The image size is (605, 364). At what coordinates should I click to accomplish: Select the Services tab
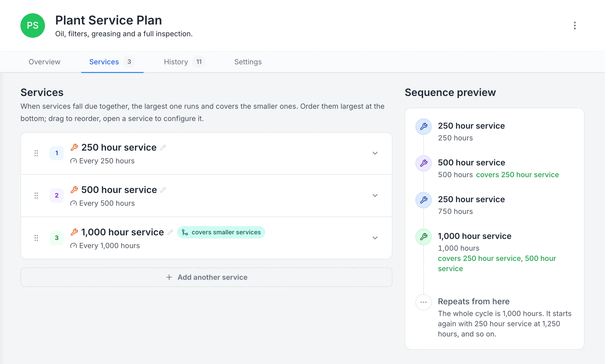coord(112,62)
